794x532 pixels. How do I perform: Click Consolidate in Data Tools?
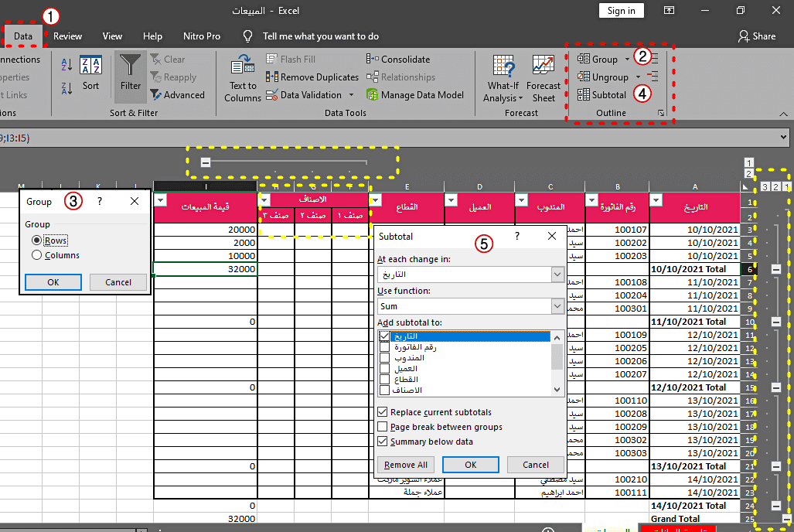coord(398,60)
